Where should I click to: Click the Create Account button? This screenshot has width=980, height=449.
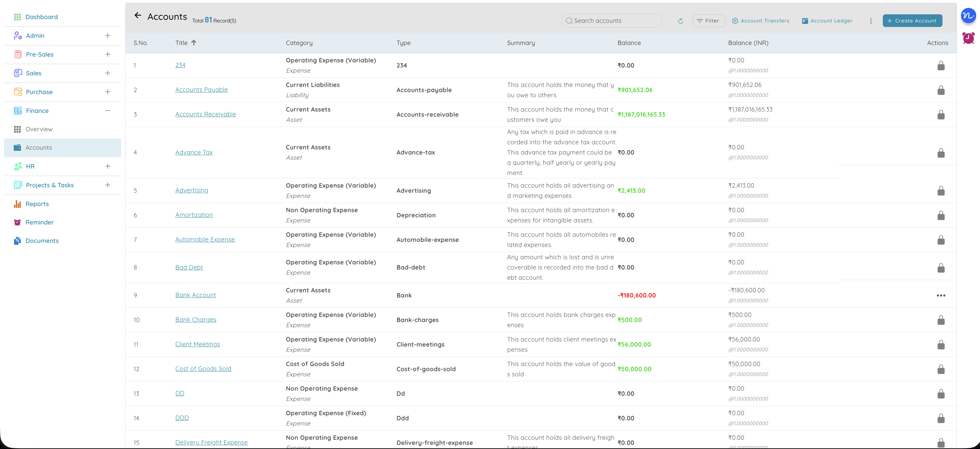[912, 21]
